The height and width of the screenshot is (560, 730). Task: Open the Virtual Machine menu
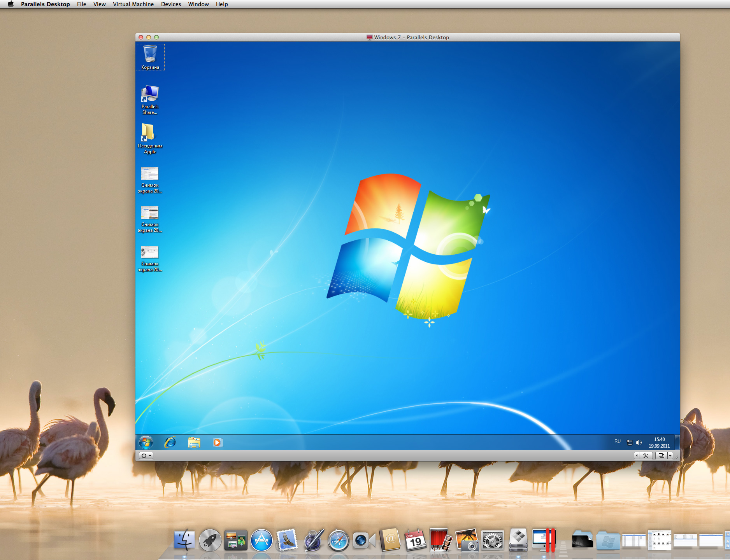pyautogui.click(x=133, y=4)
